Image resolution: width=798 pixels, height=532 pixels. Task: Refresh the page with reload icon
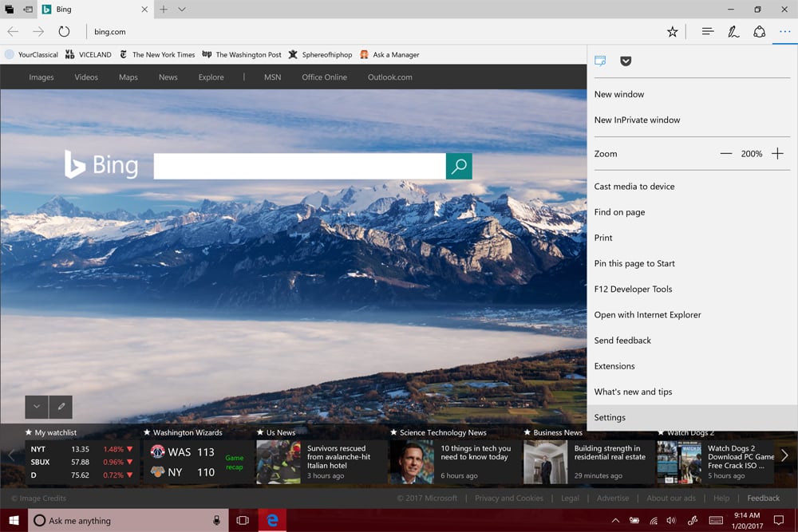64,32
